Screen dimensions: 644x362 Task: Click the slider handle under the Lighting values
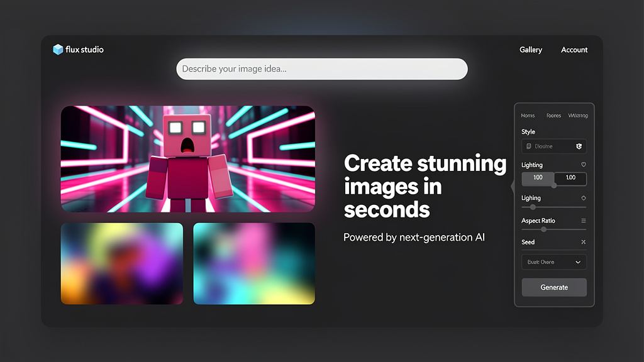point(554,185)
